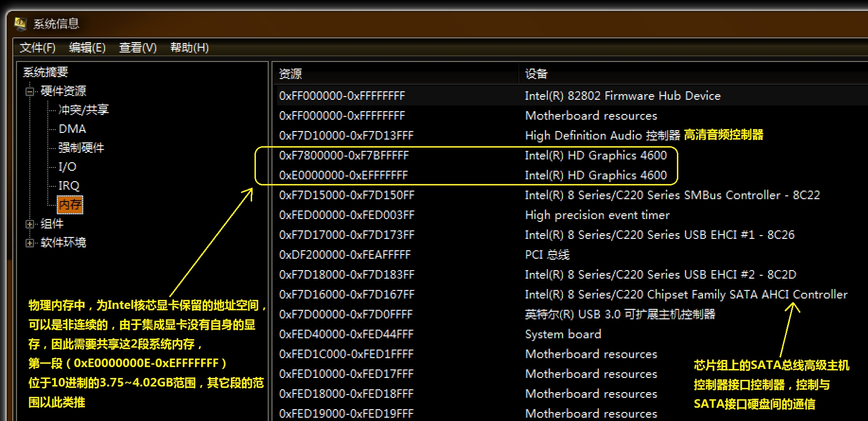The image size is (868, 421).
Task: Click address 0xFED00000-0xFED003FF
Action: tap(347, 215)
